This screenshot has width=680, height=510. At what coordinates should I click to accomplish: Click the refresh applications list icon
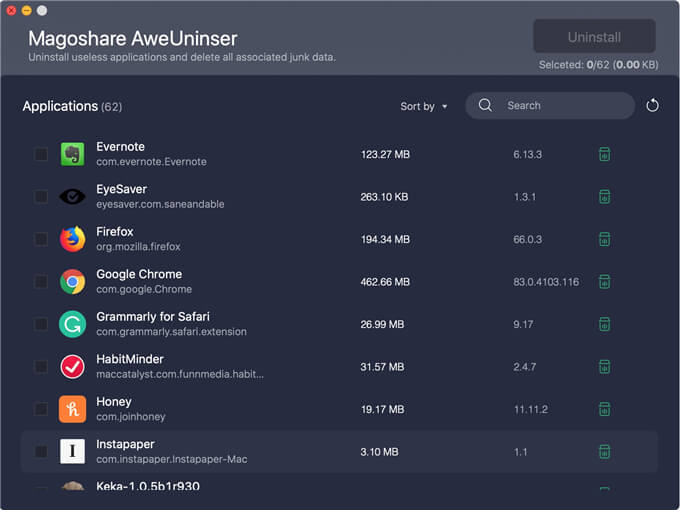(652, 105)
